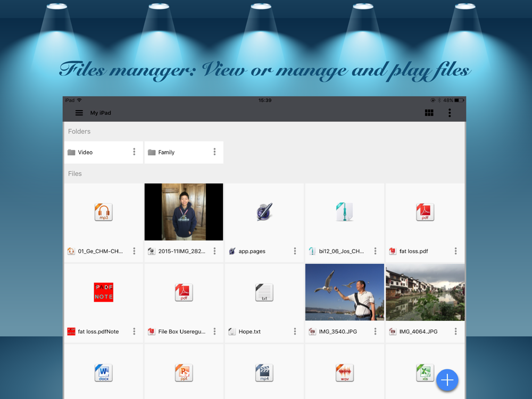Image resolution: width=532 pixels, height=399 pixels.
Task: Tap the small txt icon beside Hope.txt
Action: point(232,331)
